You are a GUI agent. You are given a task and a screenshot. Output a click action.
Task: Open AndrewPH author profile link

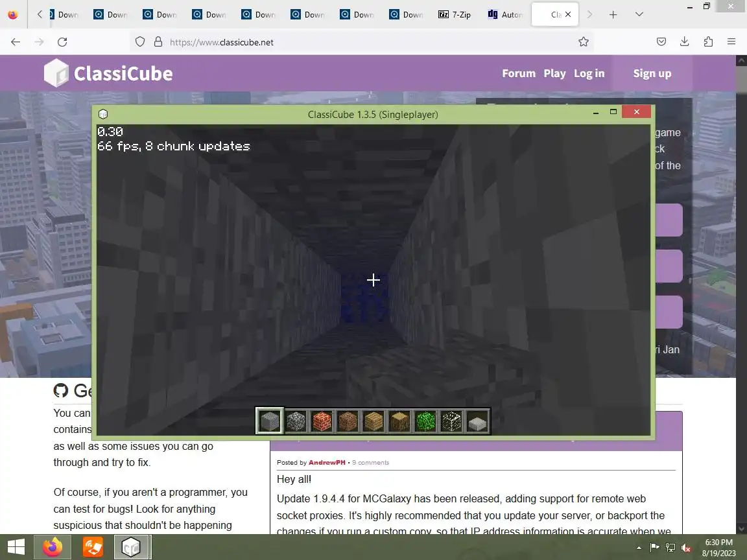coord(327,462)
